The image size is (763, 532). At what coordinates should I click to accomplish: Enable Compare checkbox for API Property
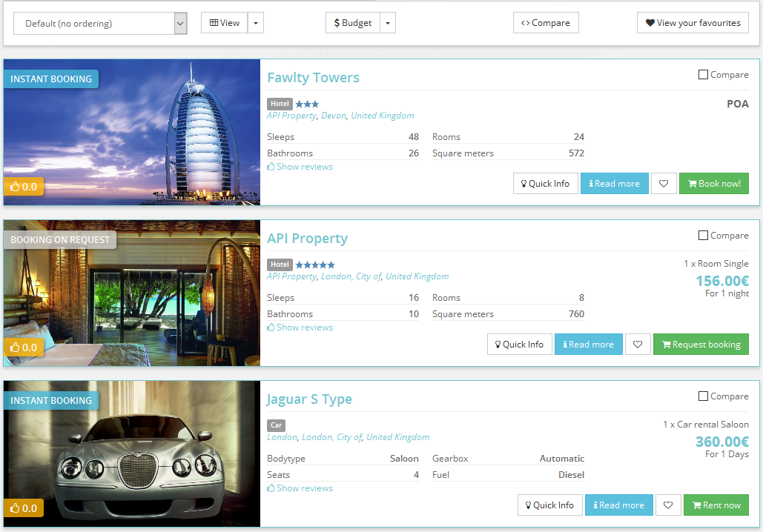[704, 236]
